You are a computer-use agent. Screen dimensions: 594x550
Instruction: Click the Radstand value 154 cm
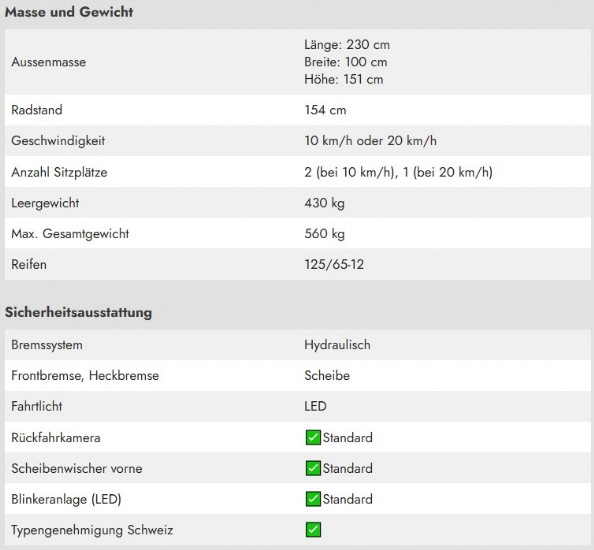(x=325, y=110)
